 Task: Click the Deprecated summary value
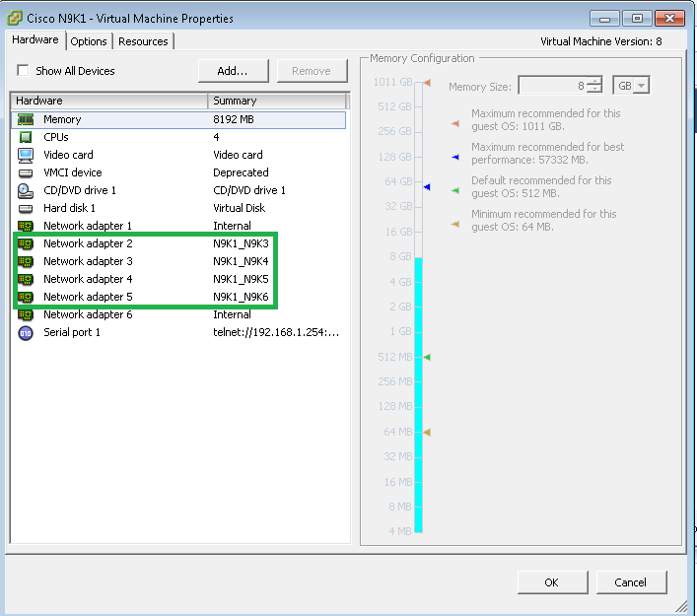point(241,172)
